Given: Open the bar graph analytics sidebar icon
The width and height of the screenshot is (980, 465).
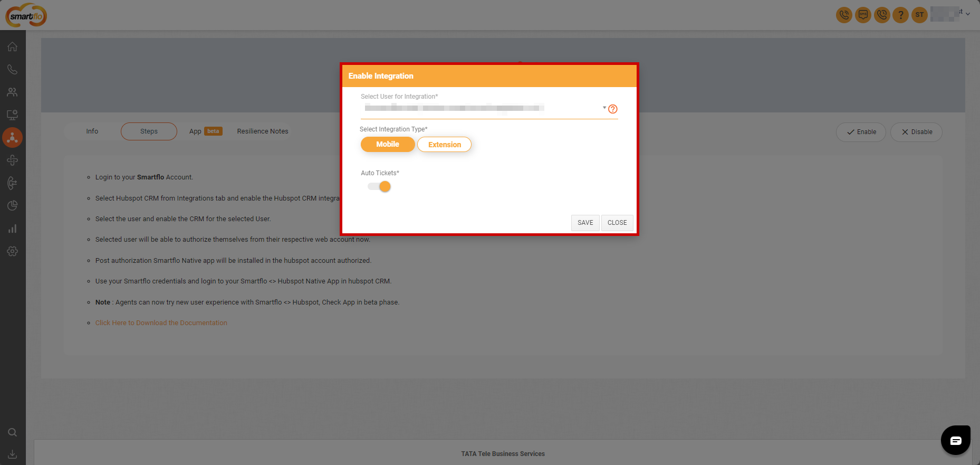Looking at the screenshot, I should [x=13, y=229].
